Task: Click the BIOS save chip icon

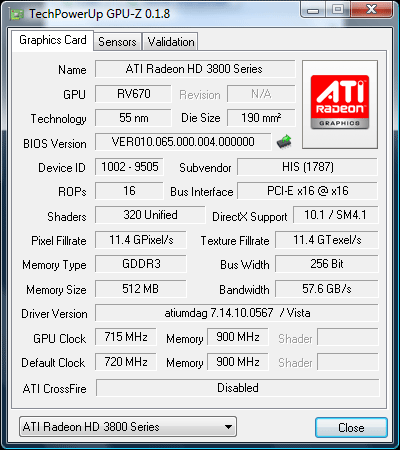Action: click(x=284, y=142)
